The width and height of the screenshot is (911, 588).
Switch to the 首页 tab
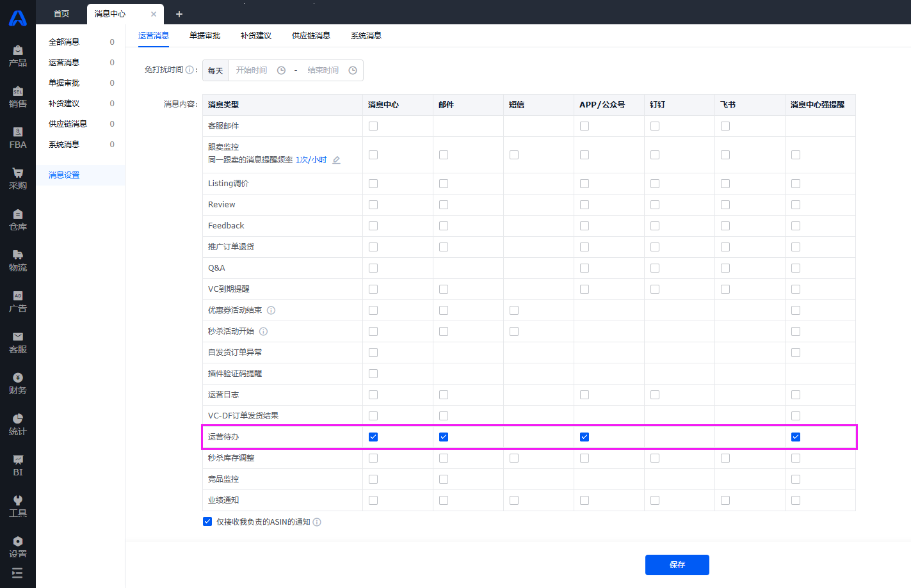pyautogui.click(x=61, y=14)
